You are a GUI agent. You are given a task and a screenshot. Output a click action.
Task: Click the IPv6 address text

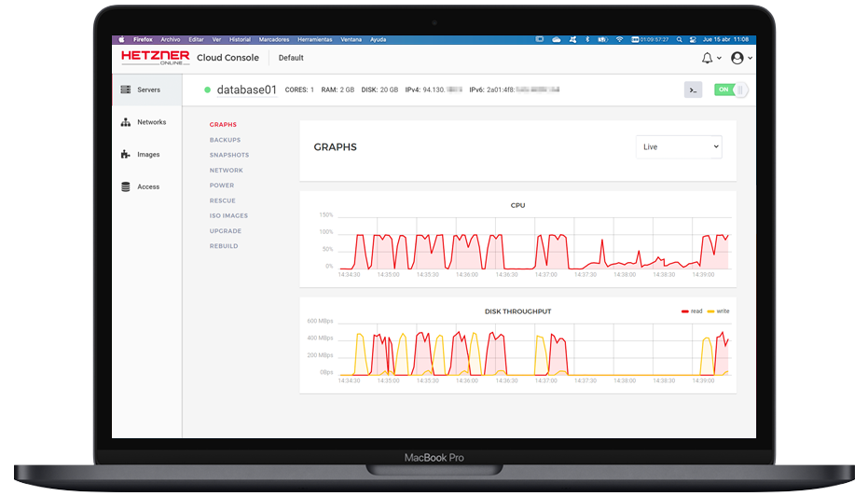tap(515, 90)
